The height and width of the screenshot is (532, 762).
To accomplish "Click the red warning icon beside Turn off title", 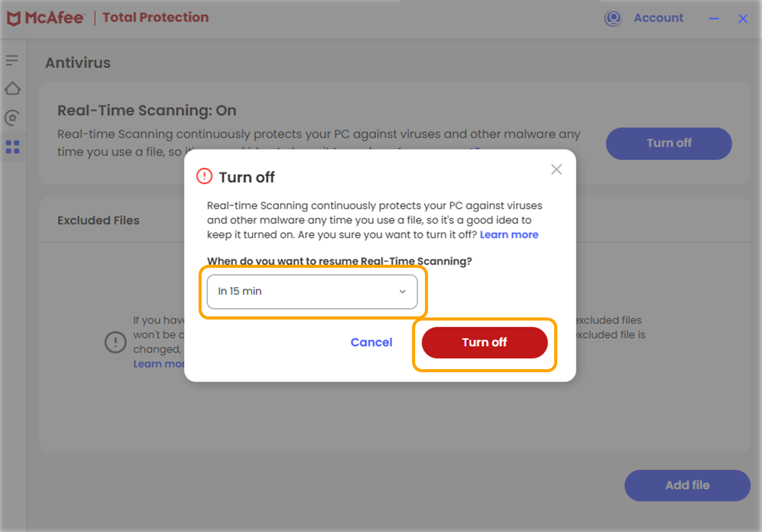I will coord(204,176).
